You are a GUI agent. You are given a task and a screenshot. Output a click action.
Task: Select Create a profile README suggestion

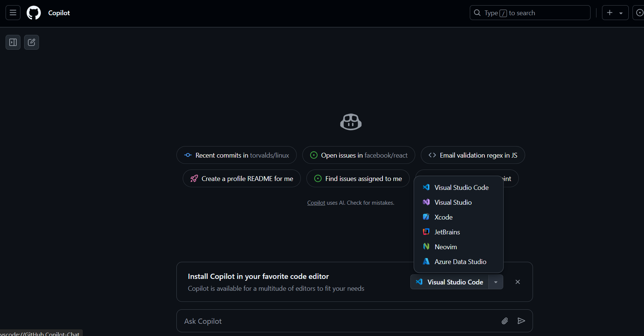point(242,178)
